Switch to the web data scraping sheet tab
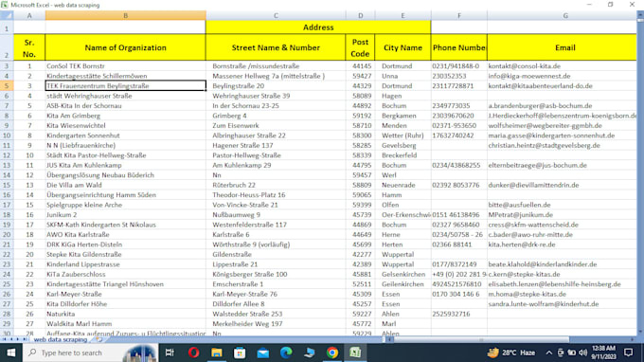 (61, 340)
